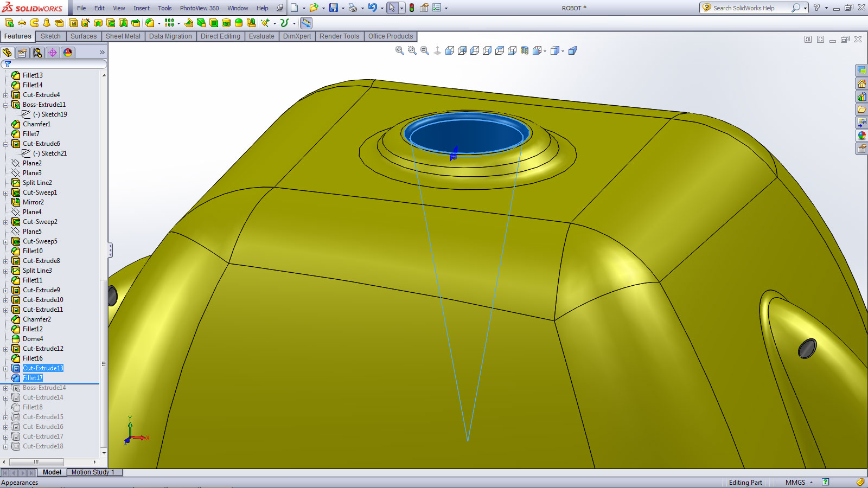This screenshot has height=488, width=868.
Task: Switch to the Render Tools tab
Action: [339, 36]
